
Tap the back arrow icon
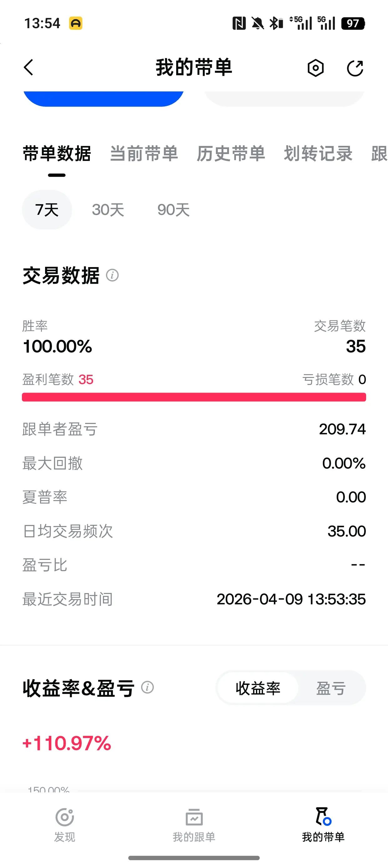[x=29, y=67]
